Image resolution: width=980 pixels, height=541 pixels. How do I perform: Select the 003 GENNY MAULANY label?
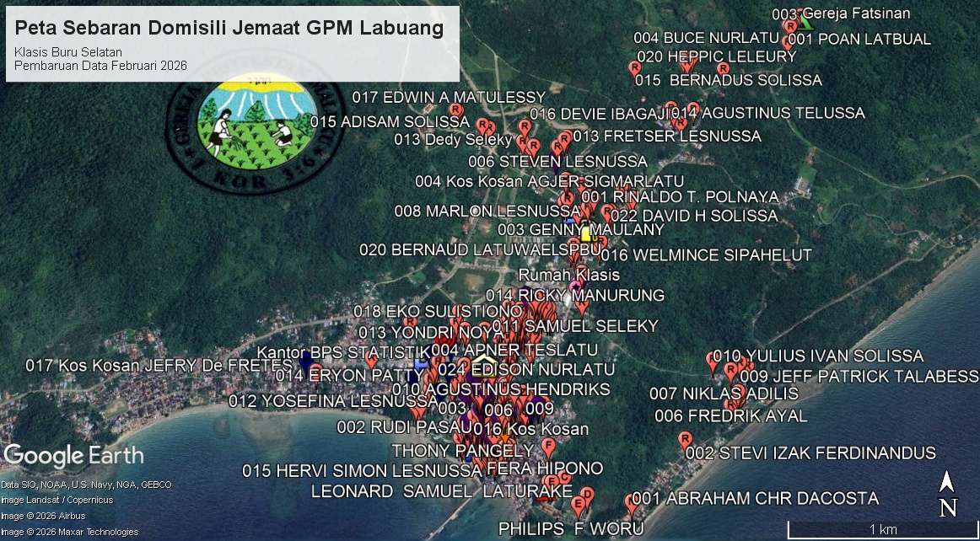580,230
